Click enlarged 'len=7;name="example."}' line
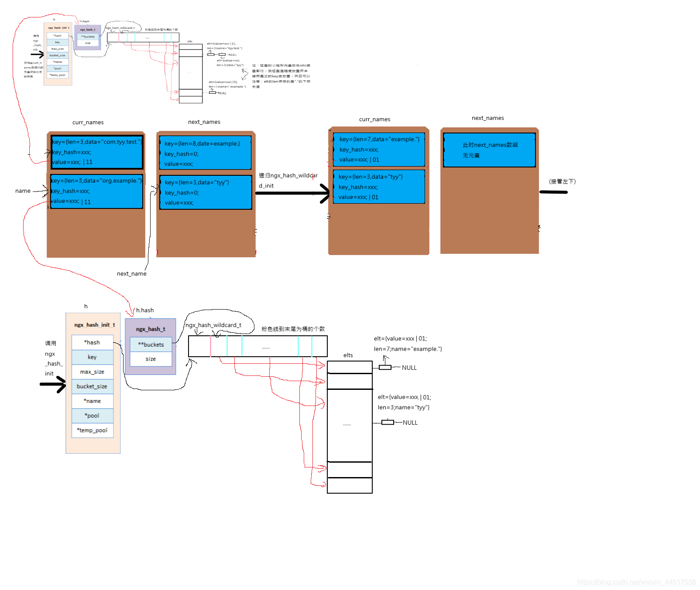Image resolution: width=700 pixels, height=590 pixels. coord(408,349)
